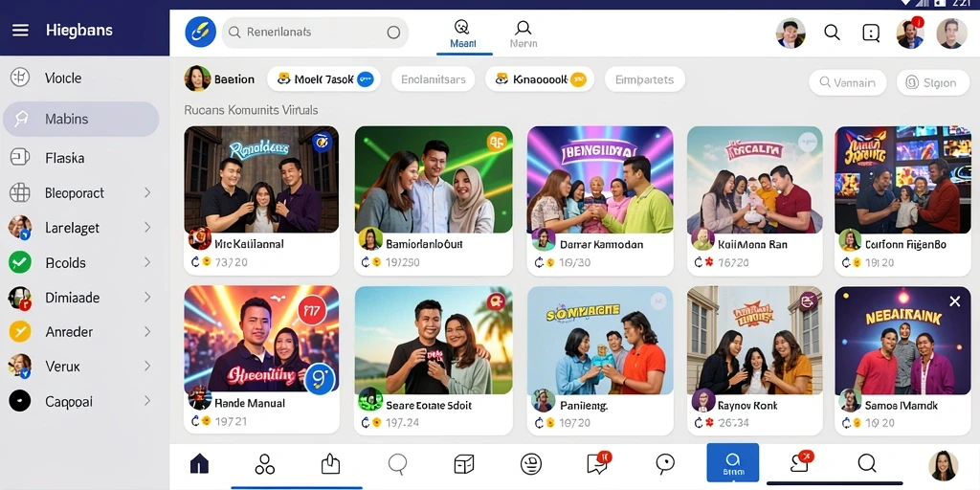Click the Panileng. card title
980x490 pixels.
click(x=583, y=406)
